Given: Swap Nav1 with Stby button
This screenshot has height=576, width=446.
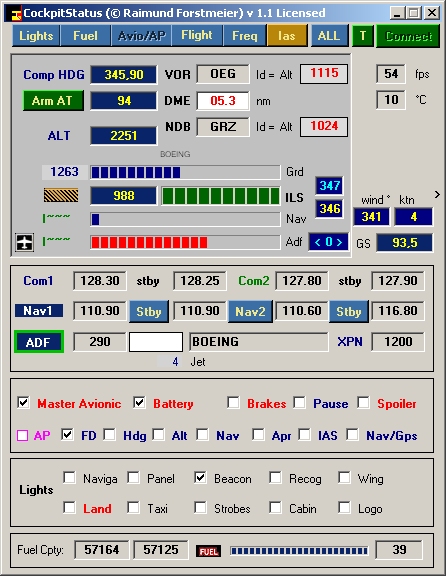Looking at the screenshot, I should pos(149,312).
